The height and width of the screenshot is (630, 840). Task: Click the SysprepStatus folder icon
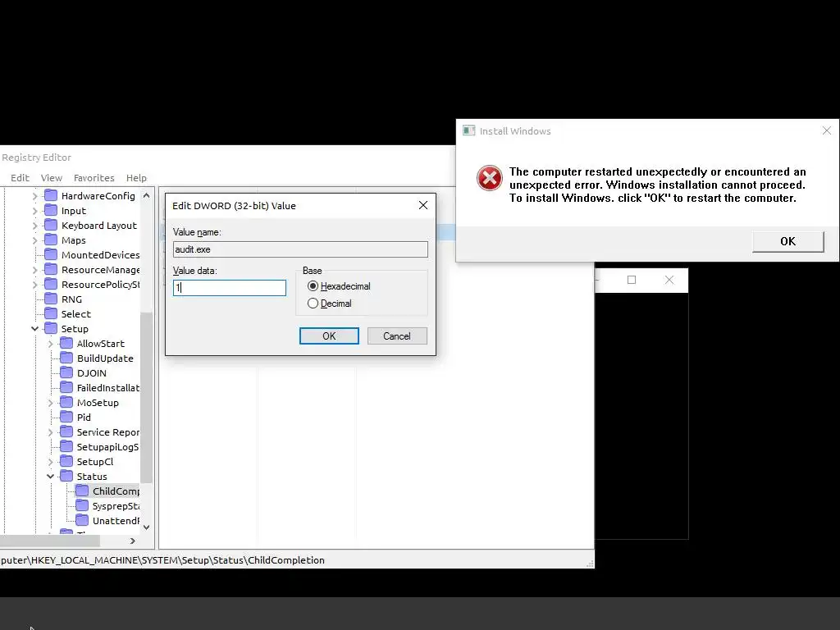point(82,505)
